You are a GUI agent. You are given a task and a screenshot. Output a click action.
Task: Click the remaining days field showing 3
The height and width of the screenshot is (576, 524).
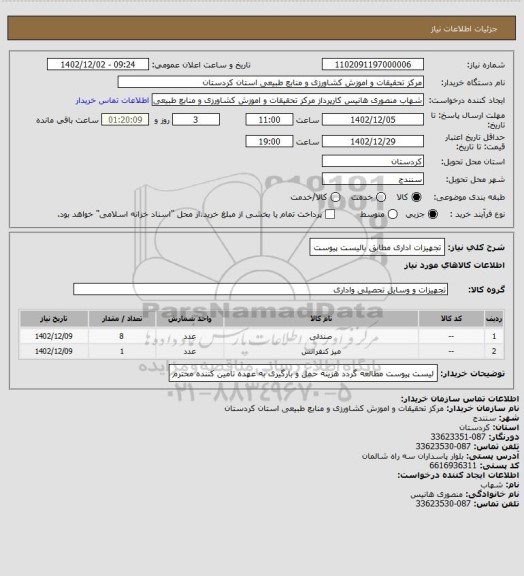(x=196, y=120)
